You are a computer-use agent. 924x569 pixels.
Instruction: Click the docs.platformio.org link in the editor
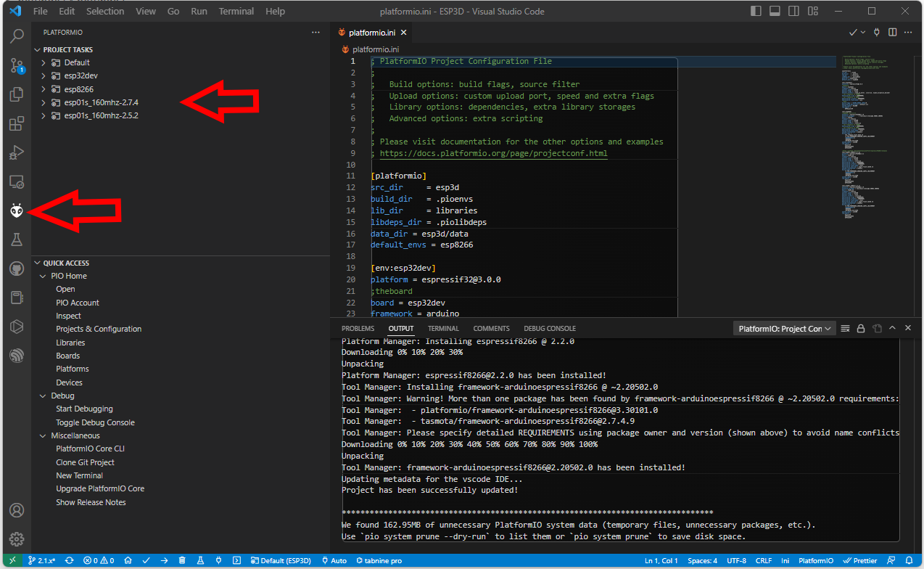pyautogui.click(x=493, y=153)
